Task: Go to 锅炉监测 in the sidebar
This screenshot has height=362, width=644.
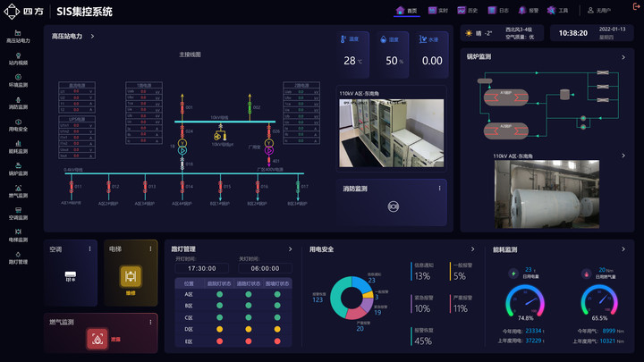Action: tap(18, 170)
